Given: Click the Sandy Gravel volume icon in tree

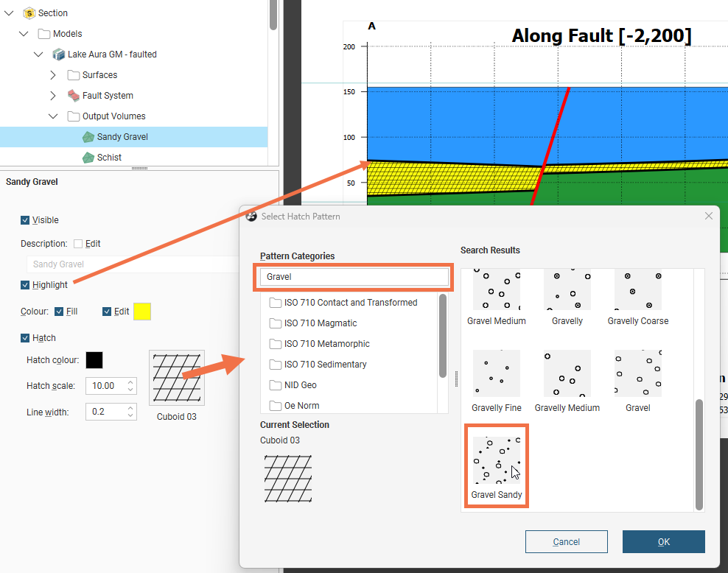Looking at the screenshot, I should [x=88, y=137].
